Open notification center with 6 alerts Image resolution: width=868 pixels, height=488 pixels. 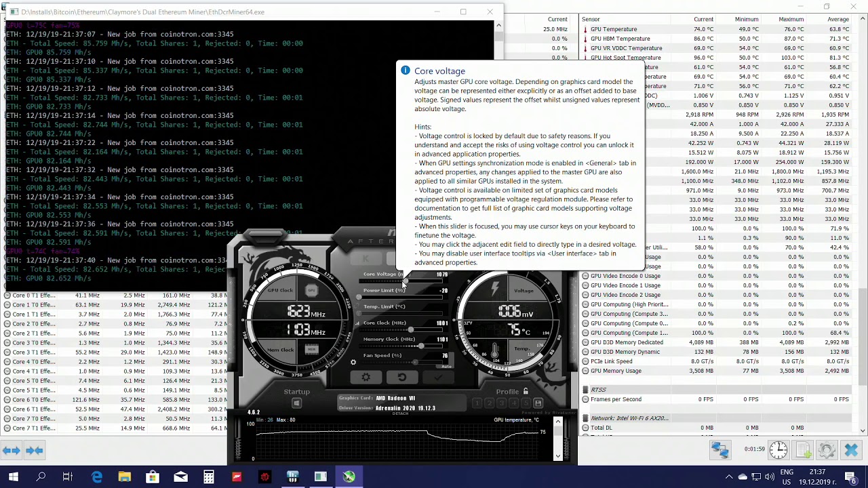click(850, 477)
